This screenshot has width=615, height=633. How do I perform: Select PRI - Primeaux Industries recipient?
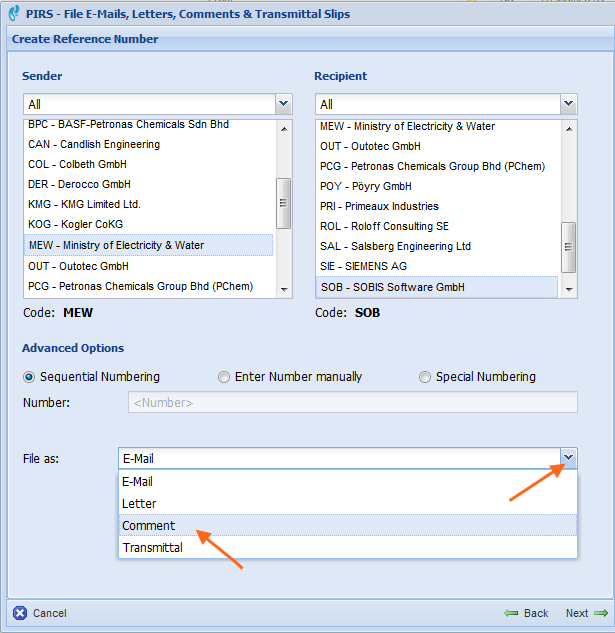pos(437,206)
